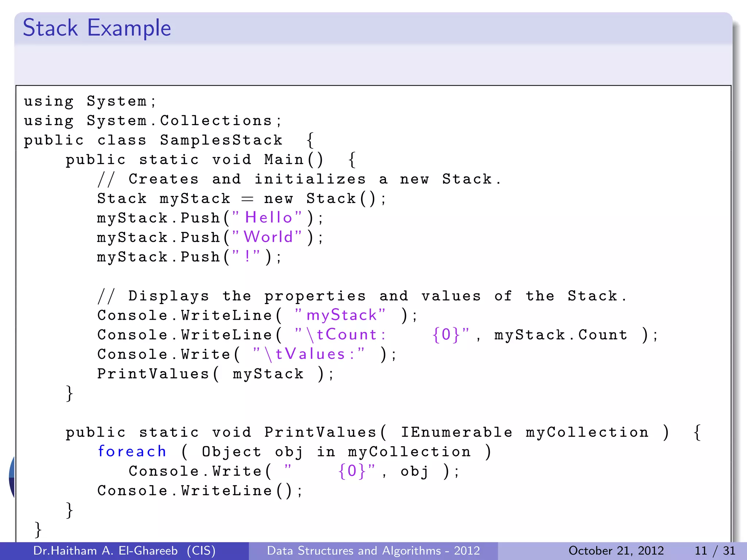Click the Console.Write("\tValues:") line

coord(247,354)
